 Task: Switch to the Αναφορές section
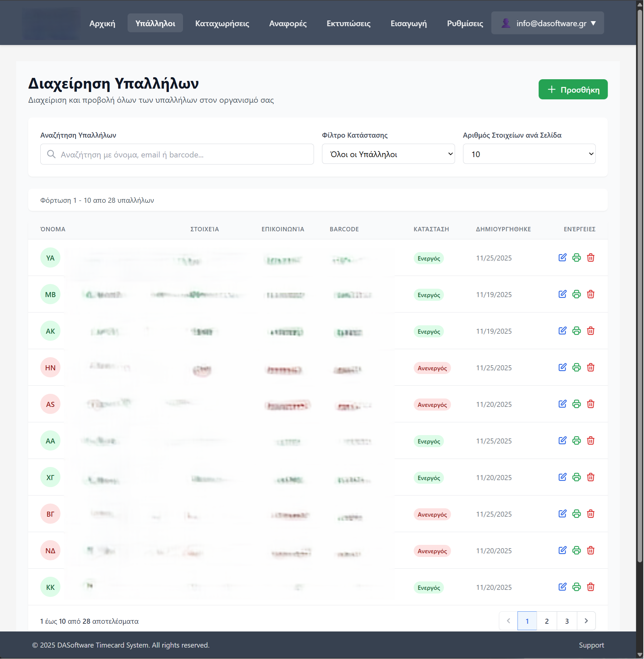(x=288, y=23)
